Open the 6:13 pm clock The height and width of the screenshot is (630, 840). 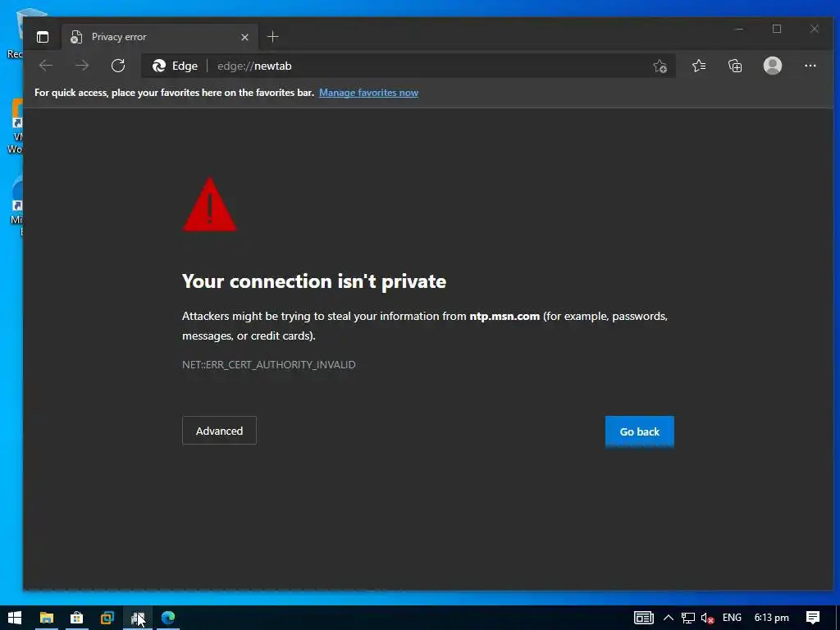pyautogui.click(x=771, y=618)
